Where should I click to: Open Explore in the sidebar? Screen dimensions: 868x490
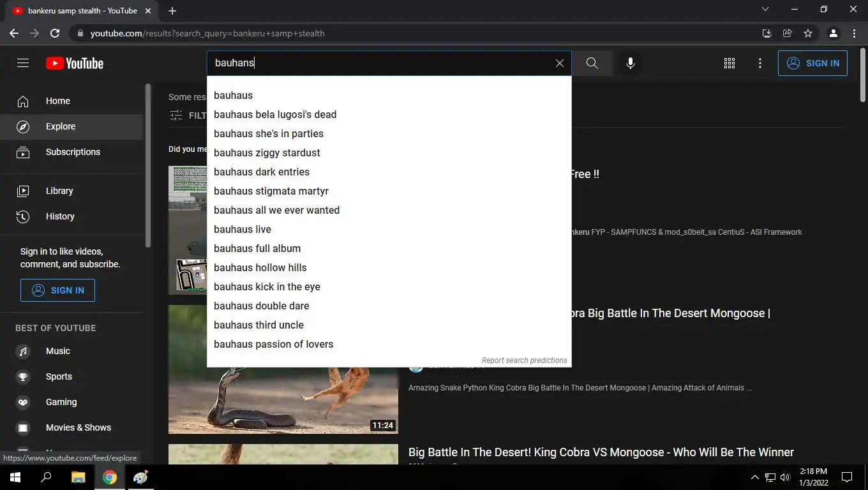[71, 126]
